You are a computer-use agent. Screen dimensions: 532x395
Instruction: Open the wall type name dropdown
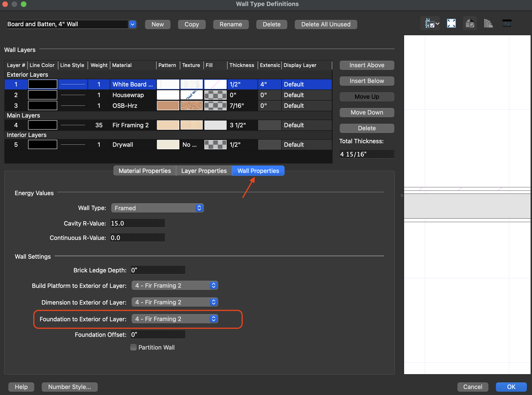[132, 24]
